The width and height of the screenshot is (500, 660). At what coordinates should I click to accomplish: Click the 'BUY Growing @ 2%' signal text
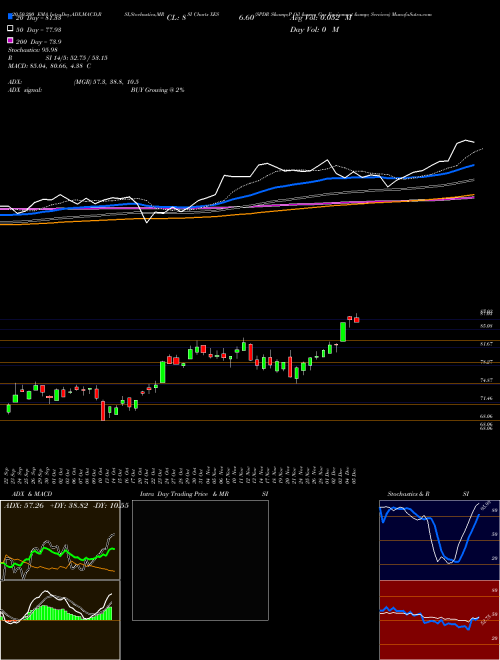pyautogui.click(x=157, y=90)
